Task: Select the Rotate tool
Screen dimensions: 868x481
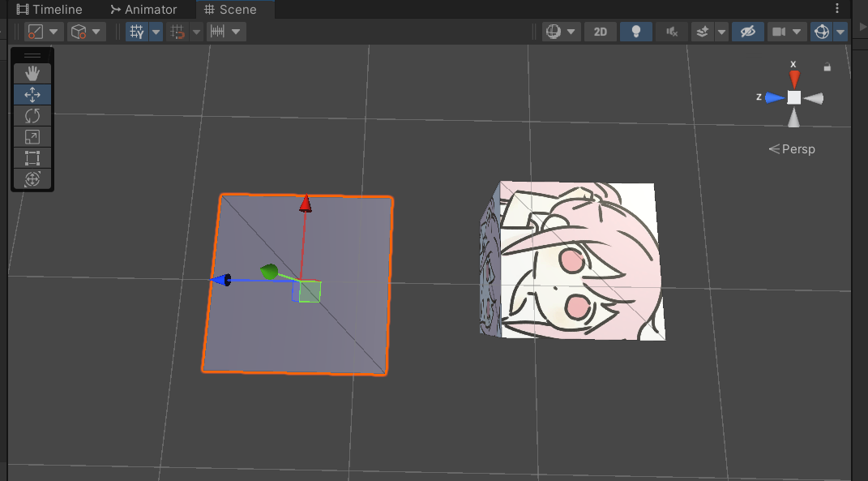Action: [32, 116]
